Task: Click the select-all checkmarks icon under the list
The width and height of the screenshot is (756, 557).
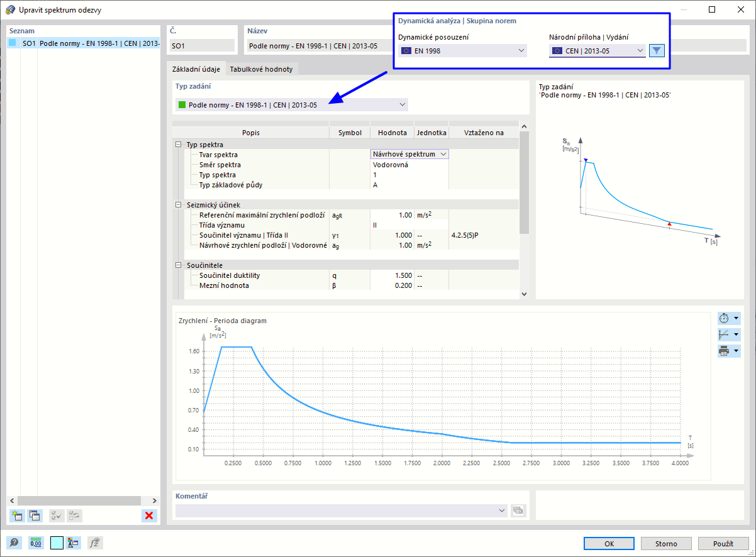Action: 57,516
